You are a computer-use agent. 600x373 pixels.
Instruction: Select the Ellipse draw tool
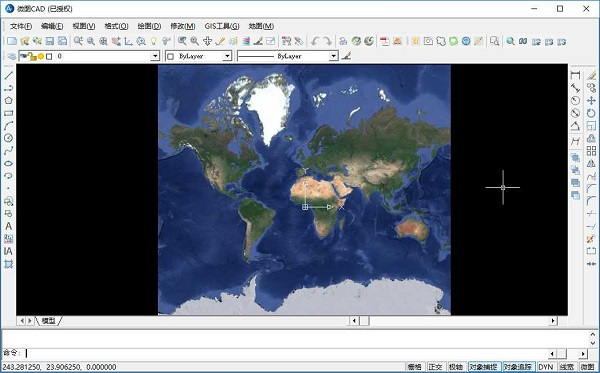click(x=8, y=163)
